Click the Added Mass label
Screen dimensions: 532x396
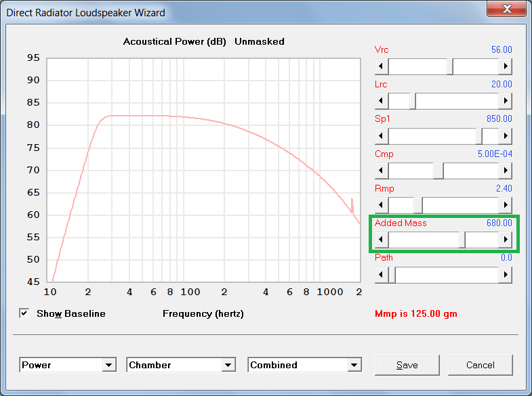[x=401, y=223]
